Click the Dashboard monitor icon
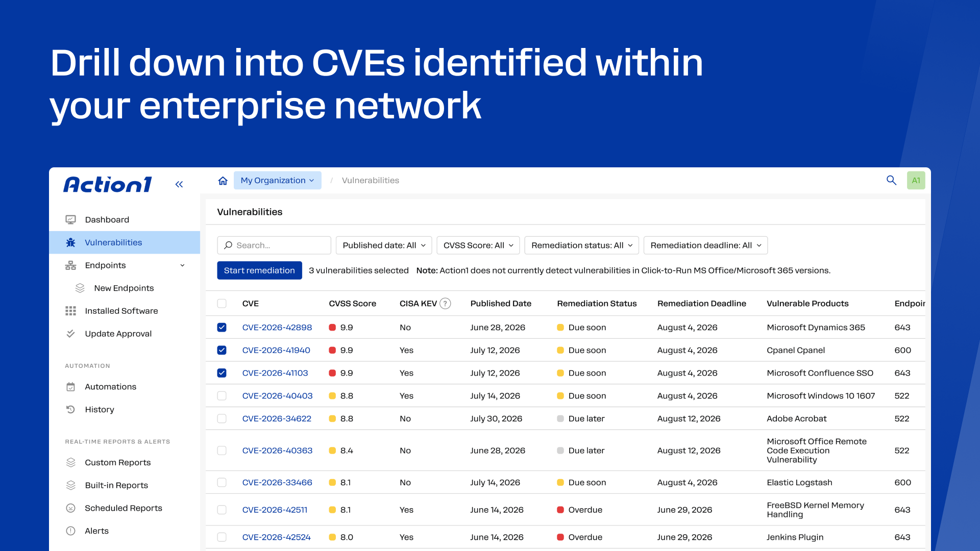 pos(71,219)
